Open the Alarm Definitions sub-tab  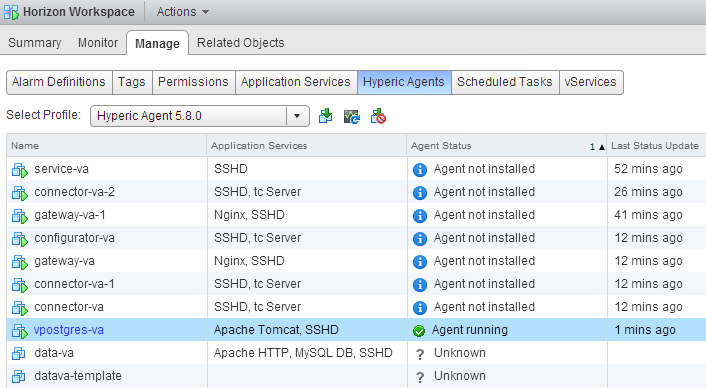[x=59, y=82]
